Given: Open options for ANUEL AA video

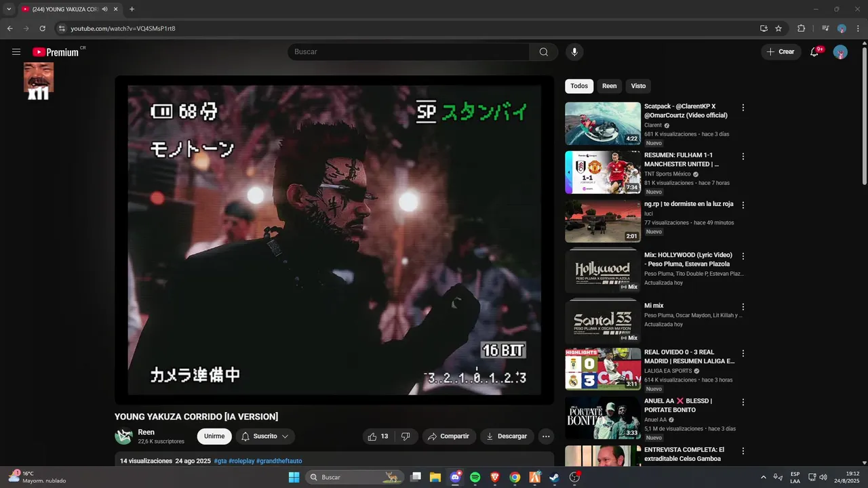Looking at the screenshot, I should pyautogui.click(x=743, y=402).
